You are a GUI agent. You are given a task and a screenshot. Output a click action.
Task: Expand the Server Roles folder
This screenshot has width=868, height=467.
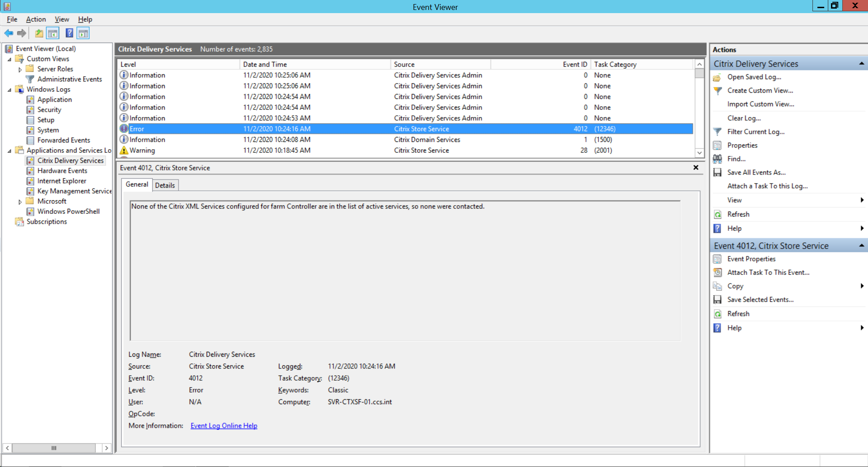point(20,70)
